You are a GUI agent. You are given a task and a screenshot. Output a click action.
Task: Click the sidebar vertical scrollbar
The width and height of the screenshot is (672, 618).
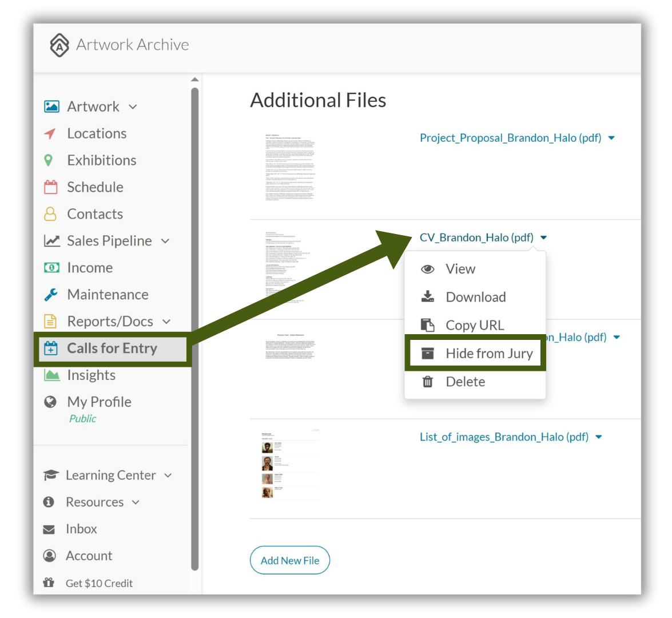click(x=195, y=329)
